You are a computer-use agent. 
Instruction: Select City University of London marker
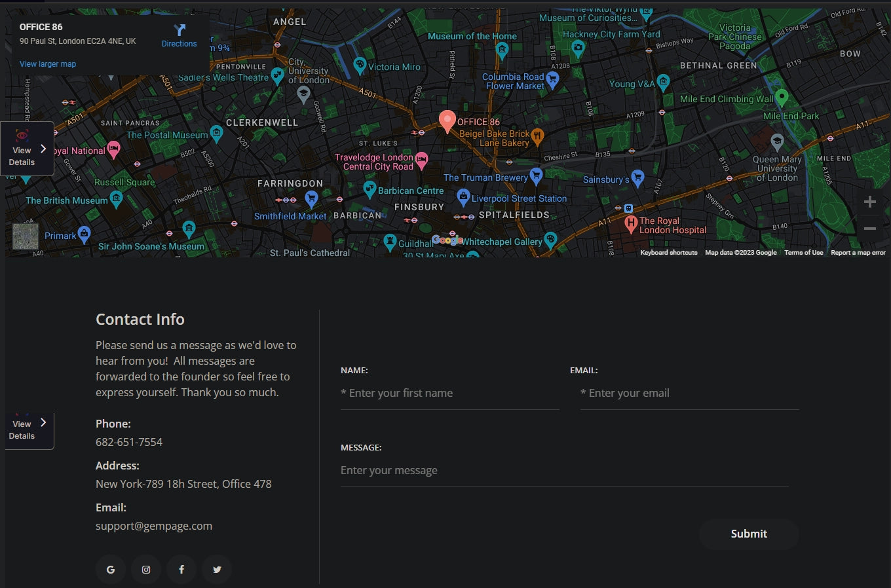(303, 94)
